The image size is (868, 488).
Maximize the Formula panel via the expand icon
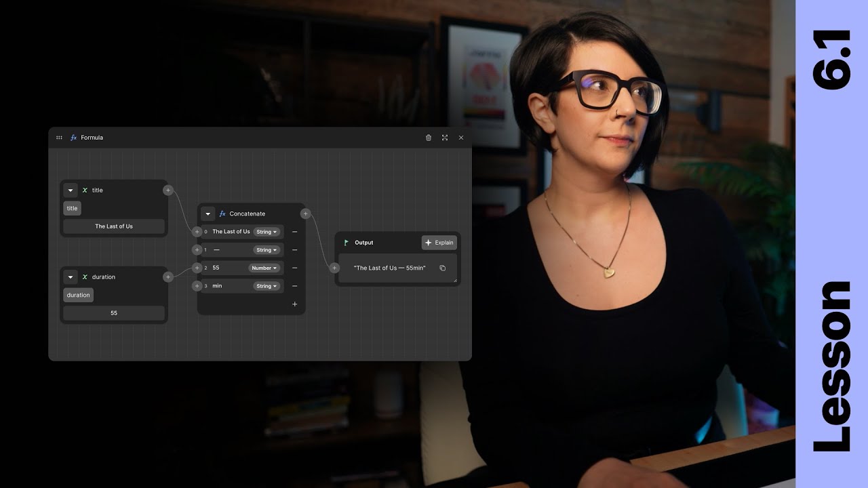[444, 138]
